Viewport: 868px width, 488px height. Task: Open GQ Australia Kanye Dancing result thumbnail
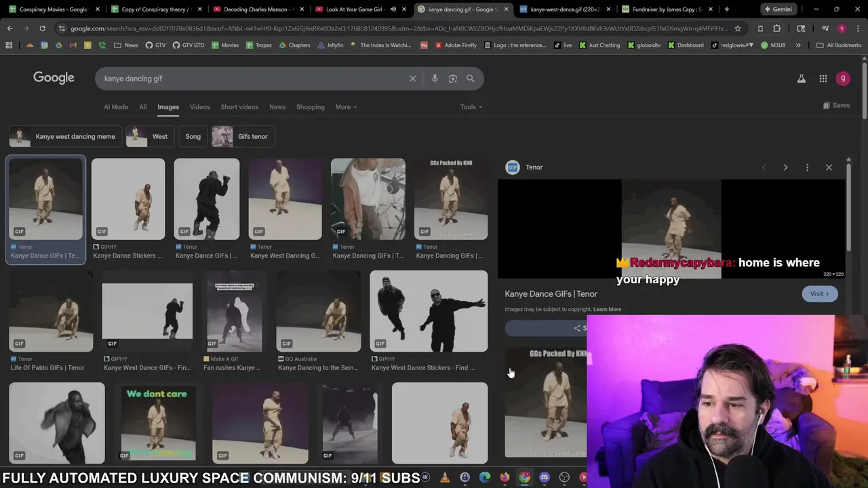pos(319,311)
